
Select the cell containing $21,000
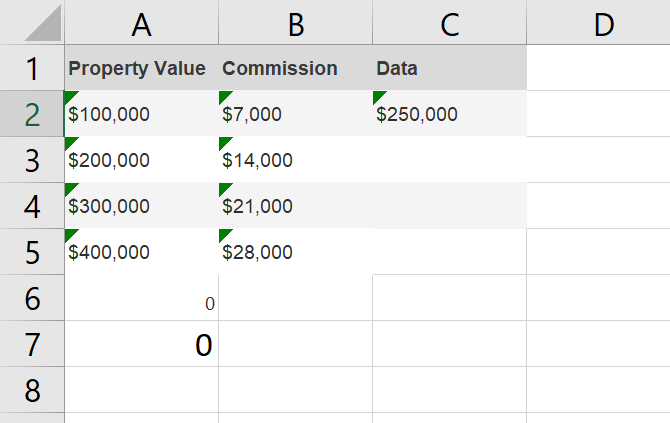(296, 206)
